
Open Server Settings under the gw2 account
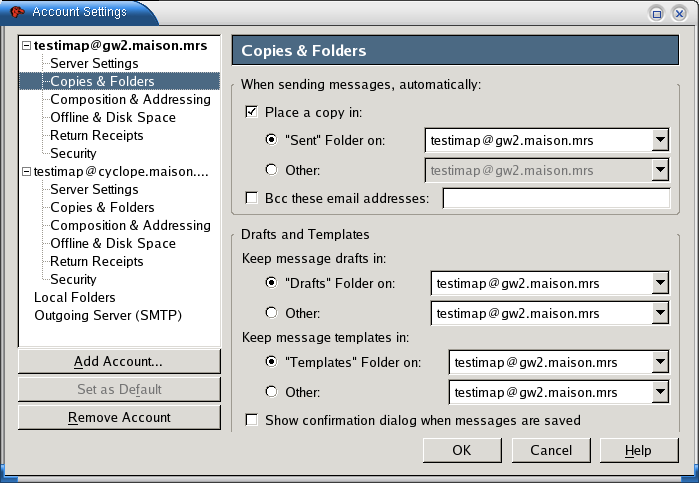(x=94, y=64)
